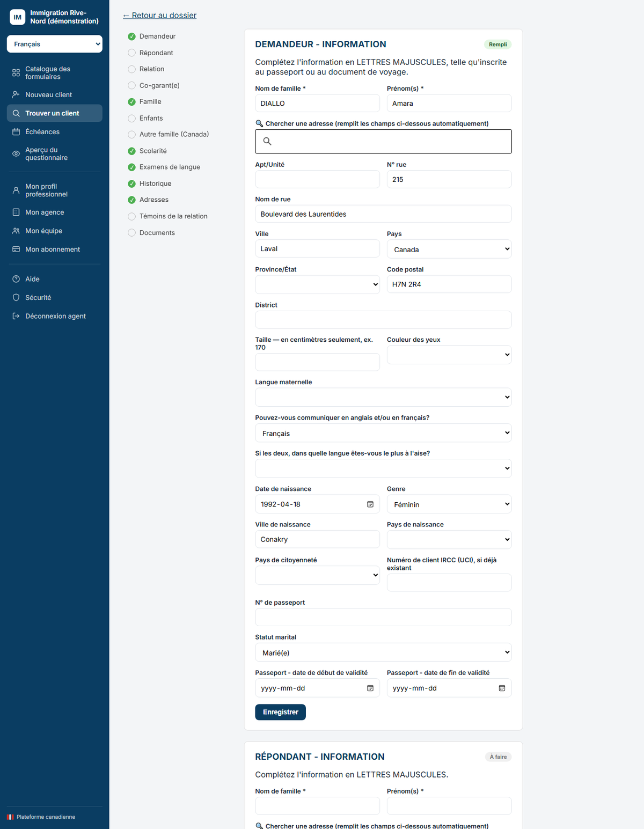Click the Mon profil professionnel person icon
This screenshot has width=644, height=829.
click(16, 190)
